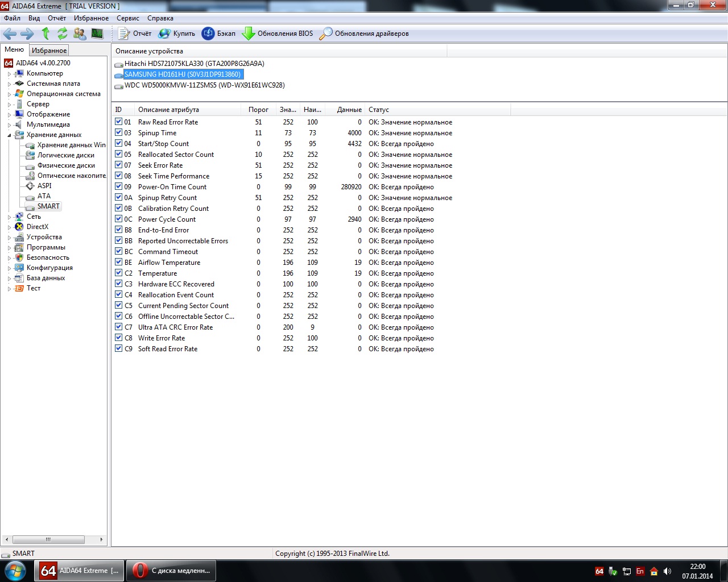
Task: Uncheck Seek Error Rate checkbox
Action: (x=118, y=165)
